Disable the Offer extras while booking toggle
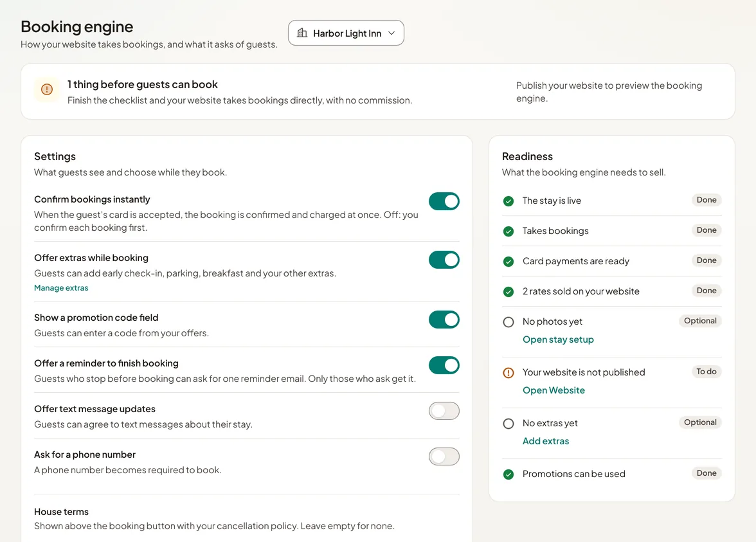Viewport: 756px width, 542px height. click(x=444, y=260)
